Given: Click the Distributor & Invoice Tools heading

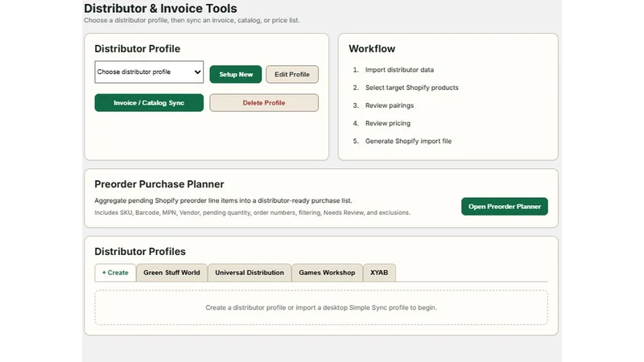Looking at the screenshot, I should click(160, 8).
